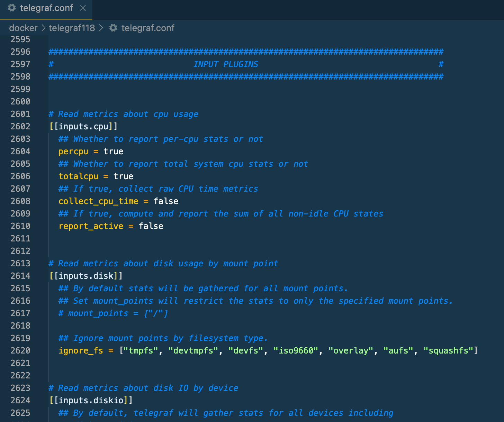504x422 pixels.
Task: Click the comment 'Read metrics about cpu usage'
Action: 124,114
